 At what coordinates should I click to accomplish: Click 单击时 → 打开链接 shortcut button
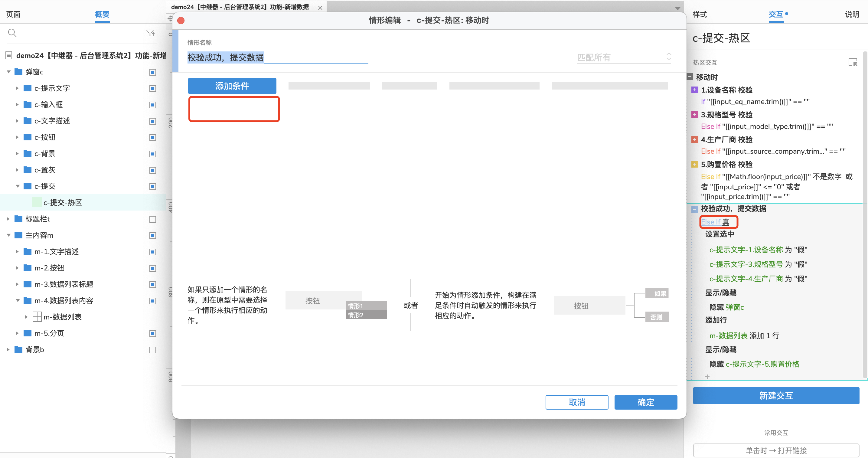[776, 450]
